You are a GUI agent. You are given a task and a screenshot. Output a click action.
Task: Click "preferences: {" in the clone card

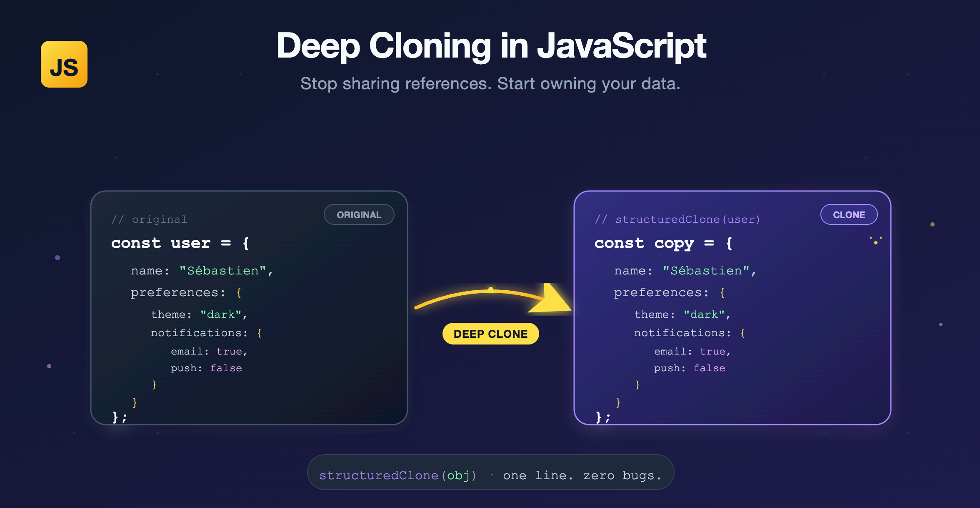tap(670, 293)
